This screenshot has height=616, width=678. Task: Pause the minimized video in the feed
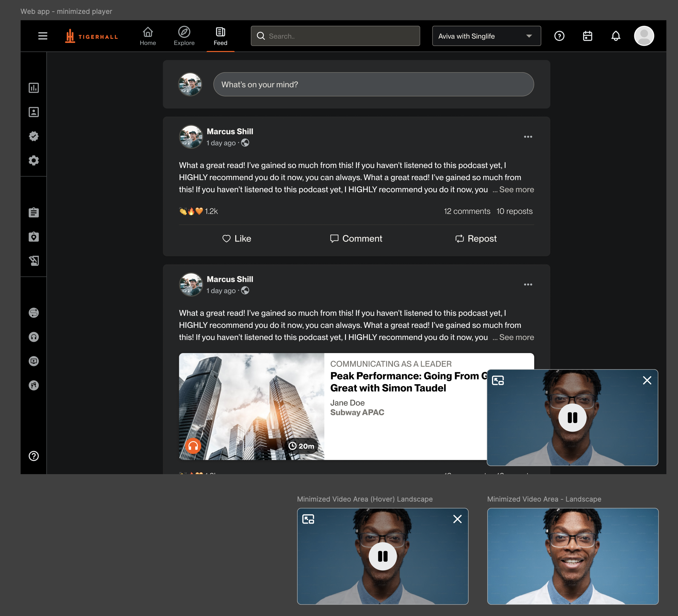point(572,418)
